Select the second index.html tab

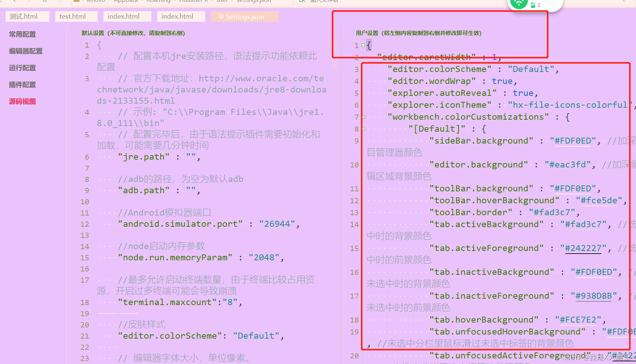181,16
